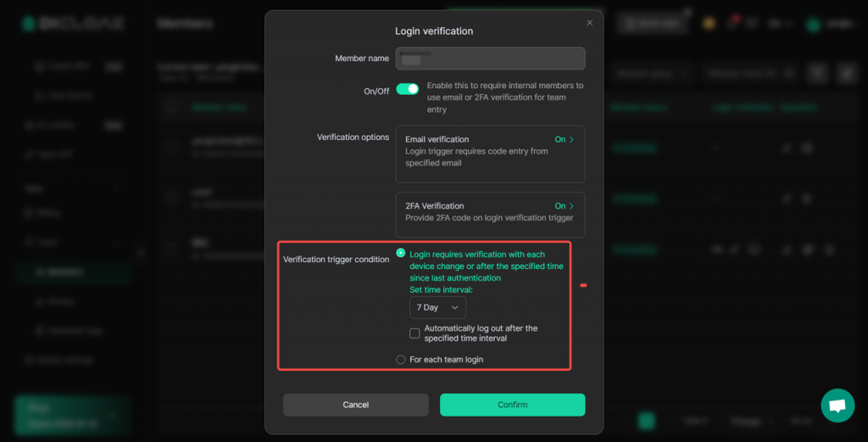Open the gold coin icon in top bar

[709, 23]
